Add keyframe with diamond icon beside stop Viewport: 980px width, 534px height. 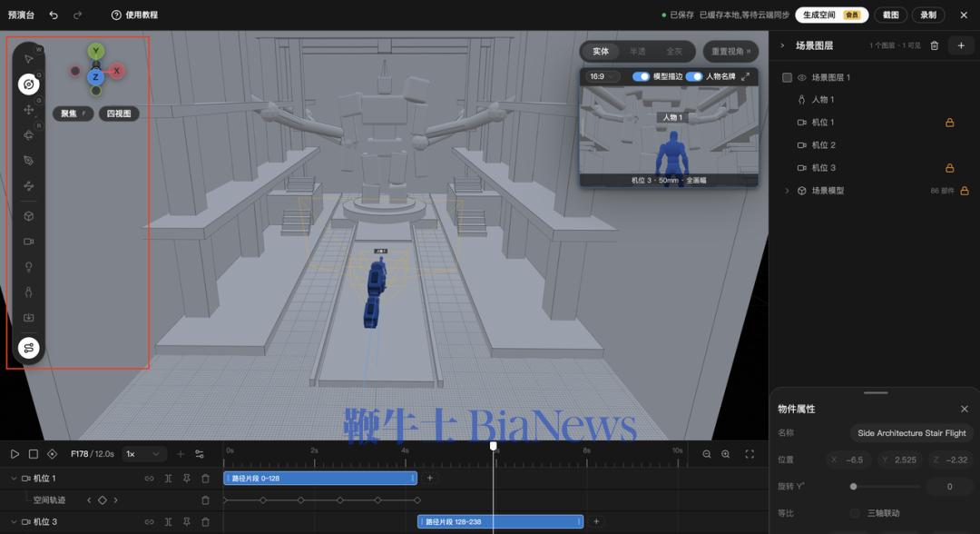pos(52,454)
